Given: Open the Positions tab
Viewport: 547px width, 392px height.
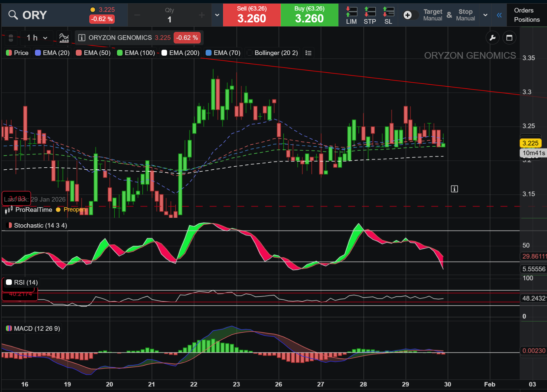Looking at the screenshot, I should tap(527, 19).
